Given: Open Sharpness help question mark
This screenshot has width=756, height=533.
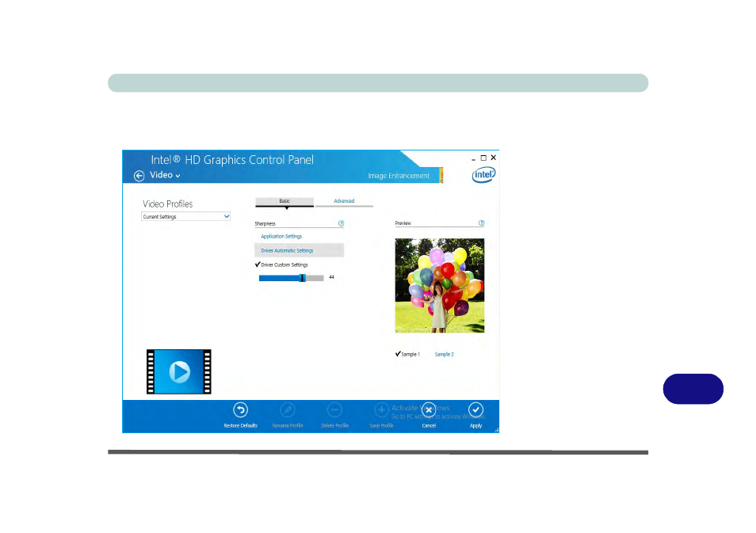Looking at the screenshot, I should 341,223.
